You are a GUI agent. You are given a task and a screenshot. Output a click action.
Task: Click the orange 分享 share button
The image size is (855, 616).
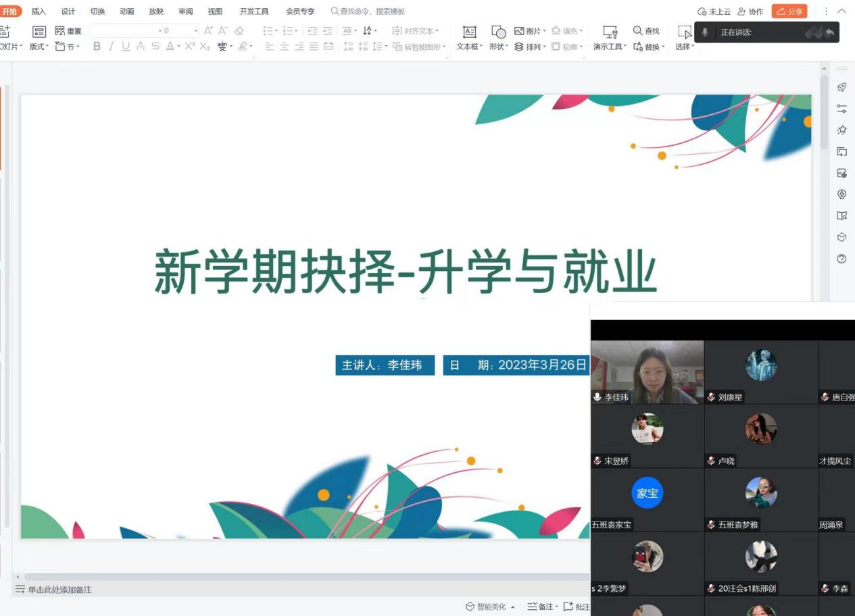(x=789, y=11)
